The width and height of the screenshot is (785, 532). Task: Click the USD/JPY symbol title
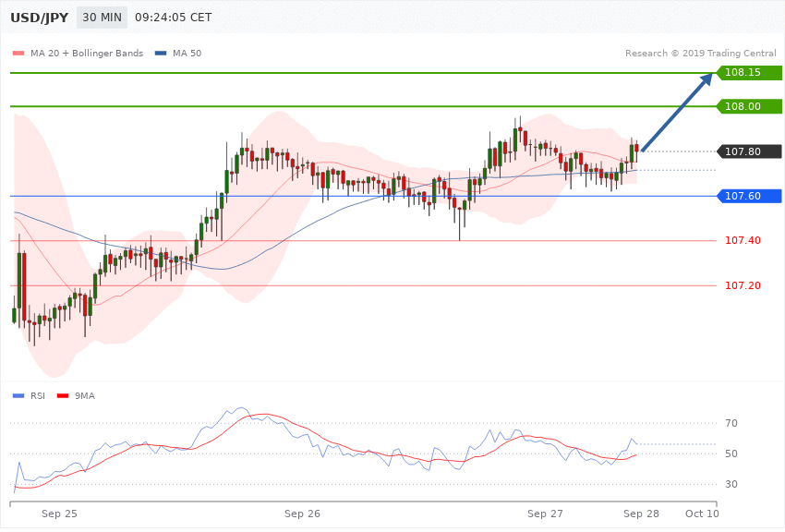(x=39, y=18)
